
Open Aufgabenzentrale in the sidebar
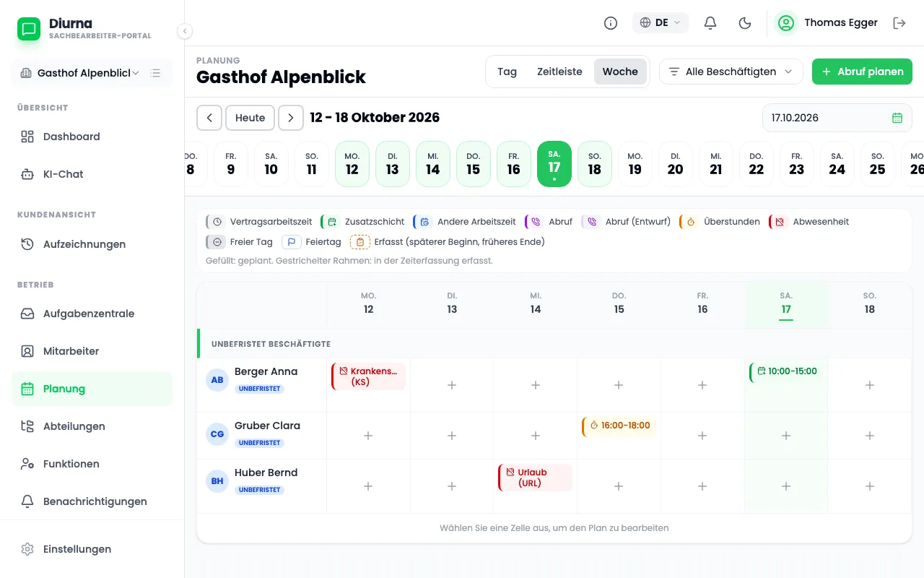92,314
